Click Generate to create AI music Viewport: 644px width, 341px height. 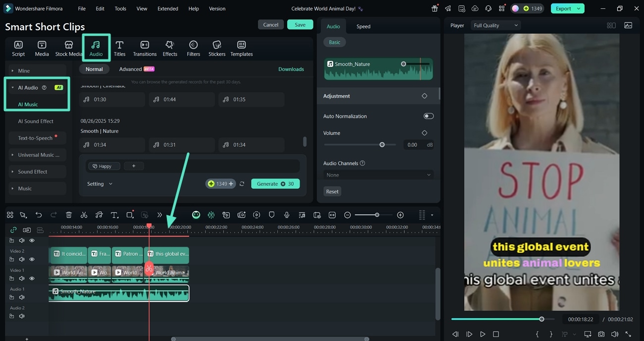pos(275,184)
